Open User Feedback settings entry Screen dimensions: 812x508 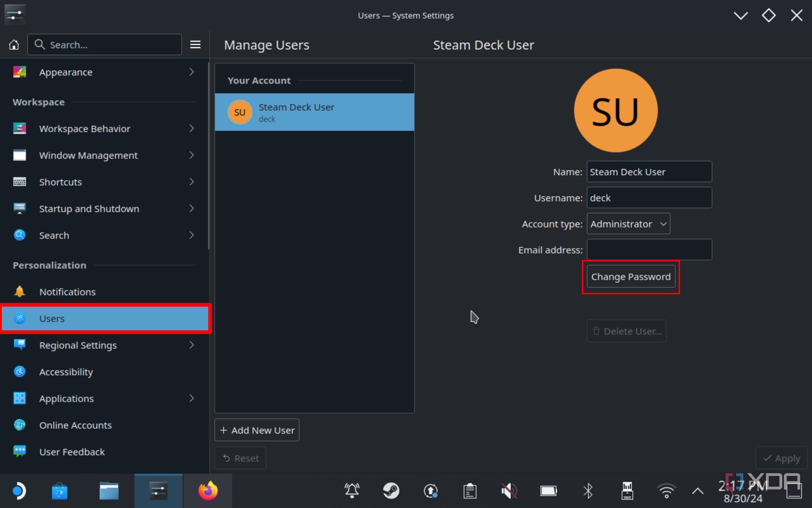click(x=105, y=451)
